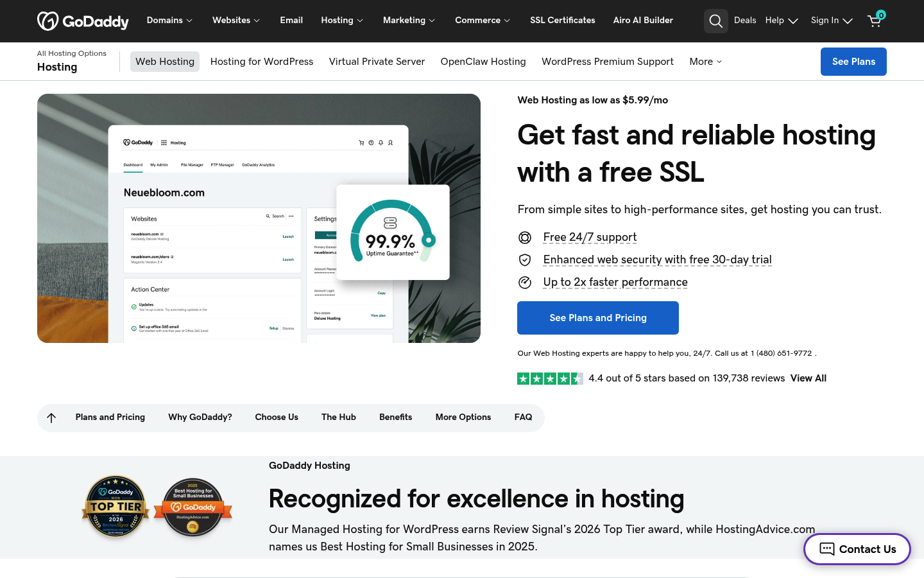Click Enhanced web security with free 30-day trial
This screenshot has width=924, height=578.
[x=658, y=259]
